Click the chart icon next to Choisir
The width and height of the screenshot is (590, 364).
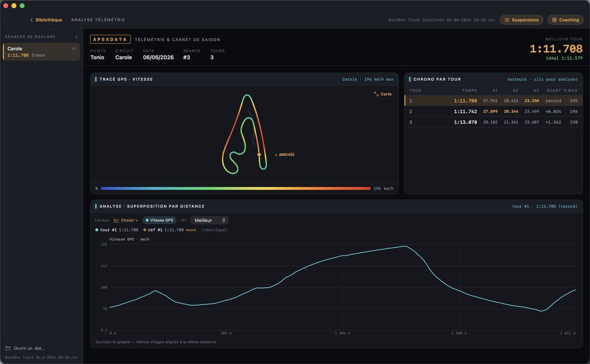[116, 221]
